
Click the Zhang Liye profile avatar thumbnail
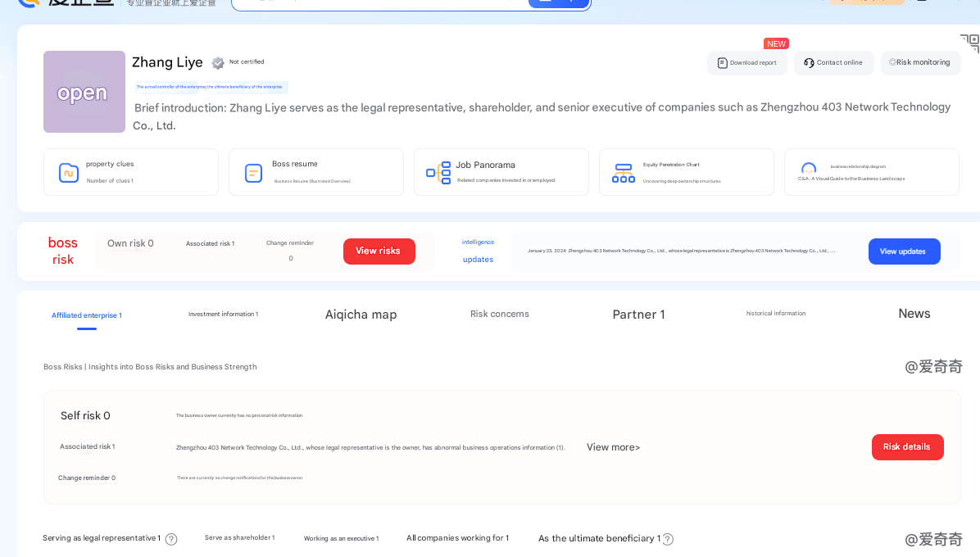tap(84, 92)
